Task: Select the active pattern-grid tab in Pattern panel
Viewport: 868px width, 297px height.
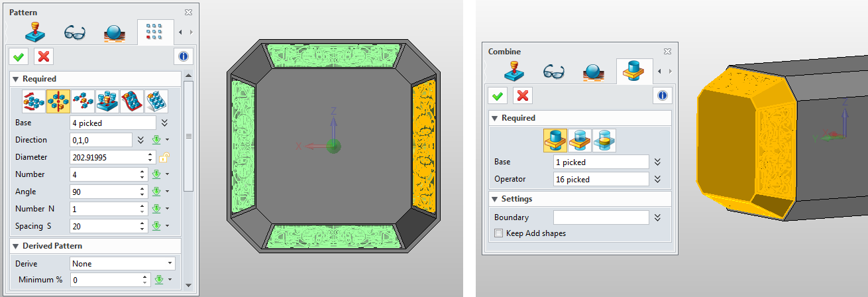Action: (x=154, y=32)
